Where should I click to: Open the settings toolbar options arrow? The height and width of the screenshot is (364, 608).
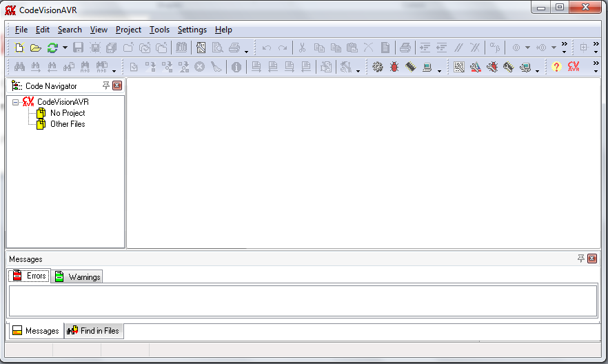point(537,71)
